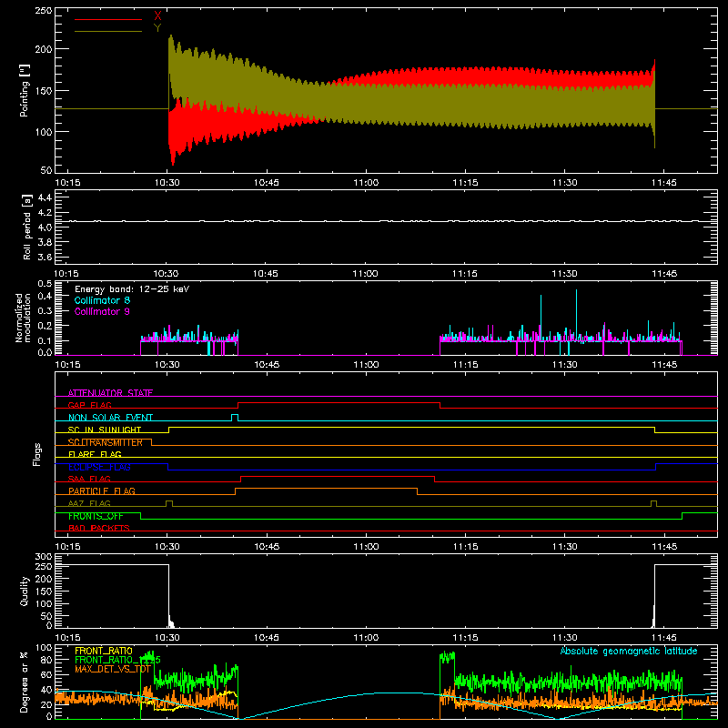Click the SC_IN_SUNLIGHT rising step at 10:30

pos(168,430)
